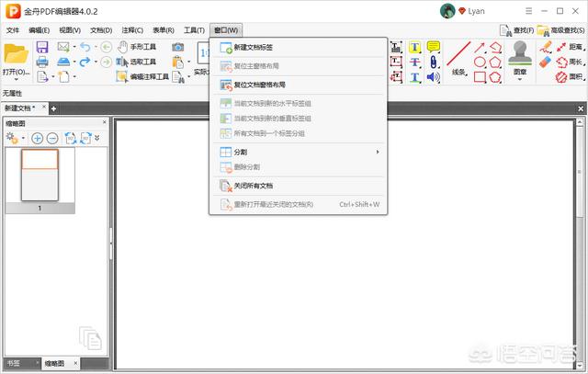Screen dimensions: 588x374
Task: Expand the Split (分割) submenu arrow
Action: (x=378, y=152)
